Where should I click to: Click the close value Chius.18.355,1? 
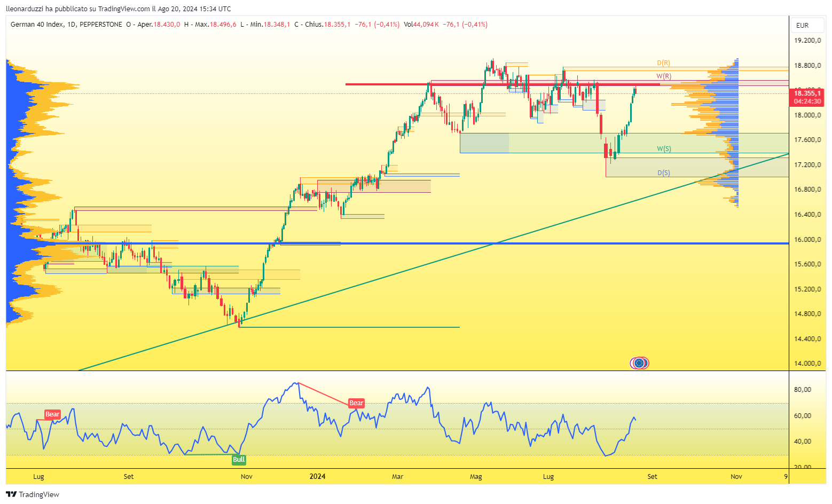pyautogui.click(x=328, y=25)
